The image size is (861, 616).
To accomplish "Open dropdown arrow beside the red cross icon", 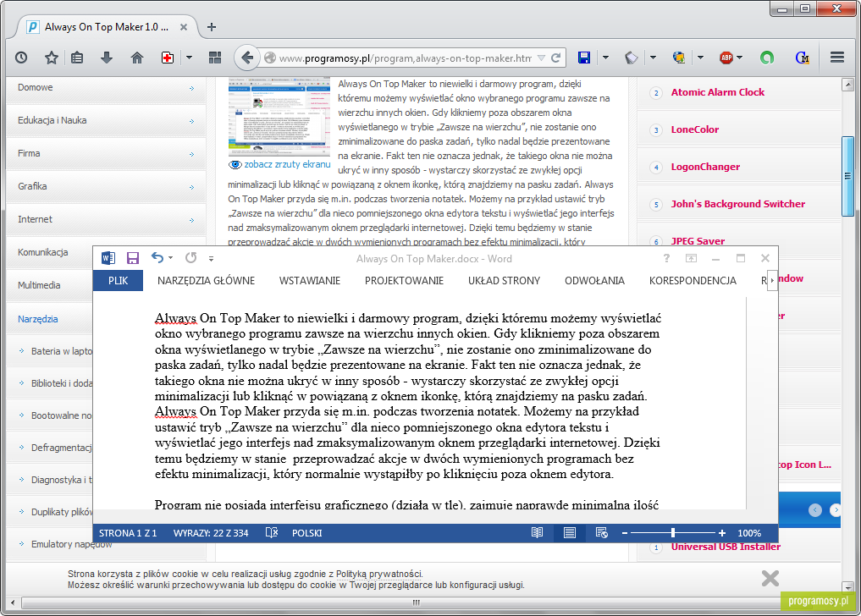I will click(189, 57).
